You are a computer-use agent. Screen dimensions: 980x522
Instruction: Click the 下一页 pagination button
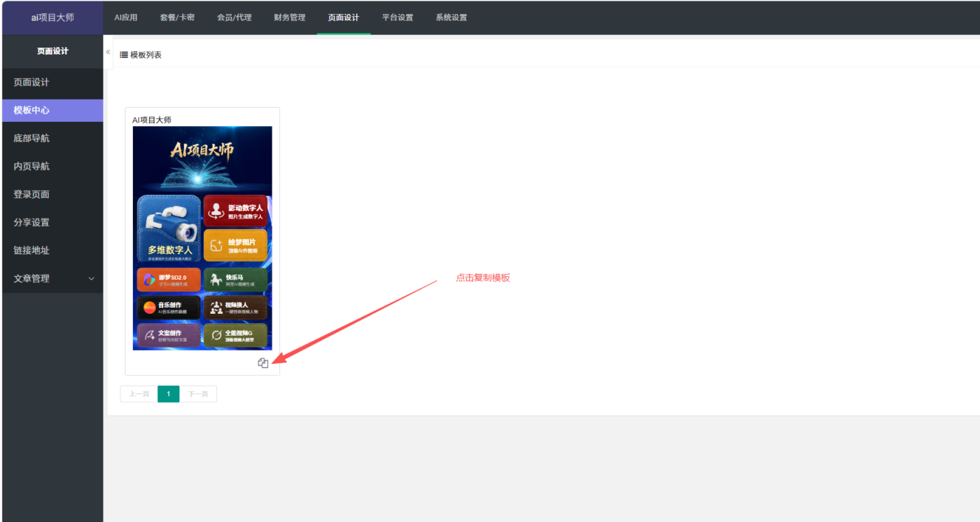pyautogui.click(x=198, y=394)
